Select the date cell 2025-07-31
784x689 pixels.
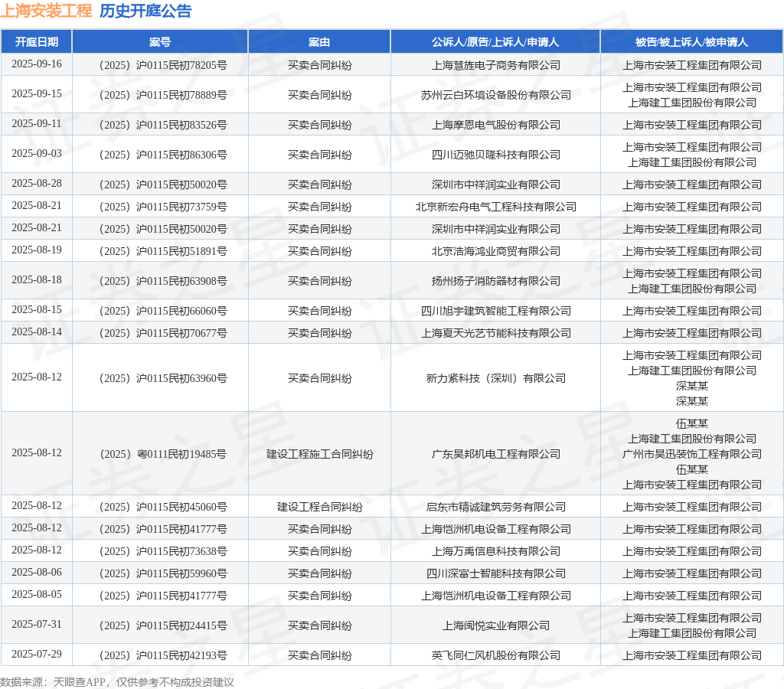[x=37, y=625]
